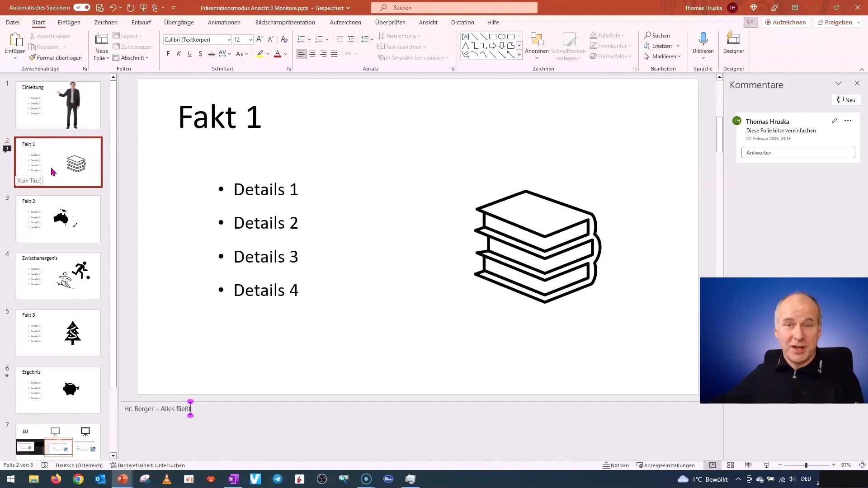Click the Designer panel icon

click(734, 45)
